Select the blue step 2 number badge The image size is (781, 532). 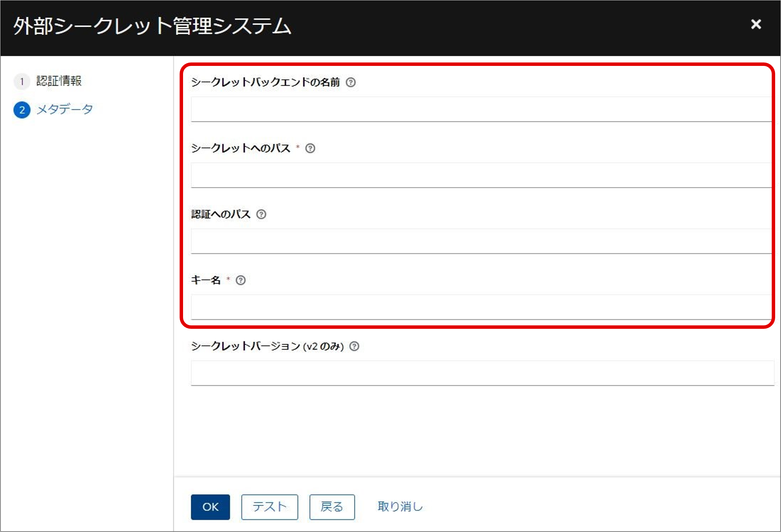pos(22,109)
